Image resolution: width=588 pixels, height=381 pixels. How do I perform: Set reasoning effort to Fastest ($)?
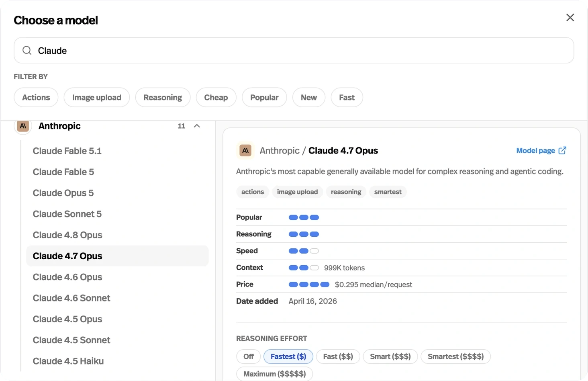click(x=288, y=356)
